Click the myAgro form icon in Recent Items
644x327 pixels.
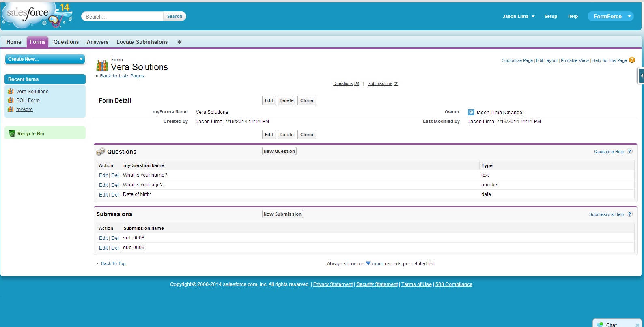coord(11,109)
